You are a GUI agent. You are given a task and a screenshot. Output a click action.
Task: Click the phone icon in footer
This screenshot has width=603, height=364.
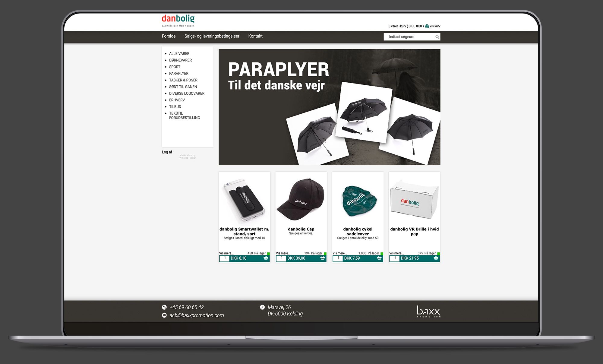coord(164,307)
